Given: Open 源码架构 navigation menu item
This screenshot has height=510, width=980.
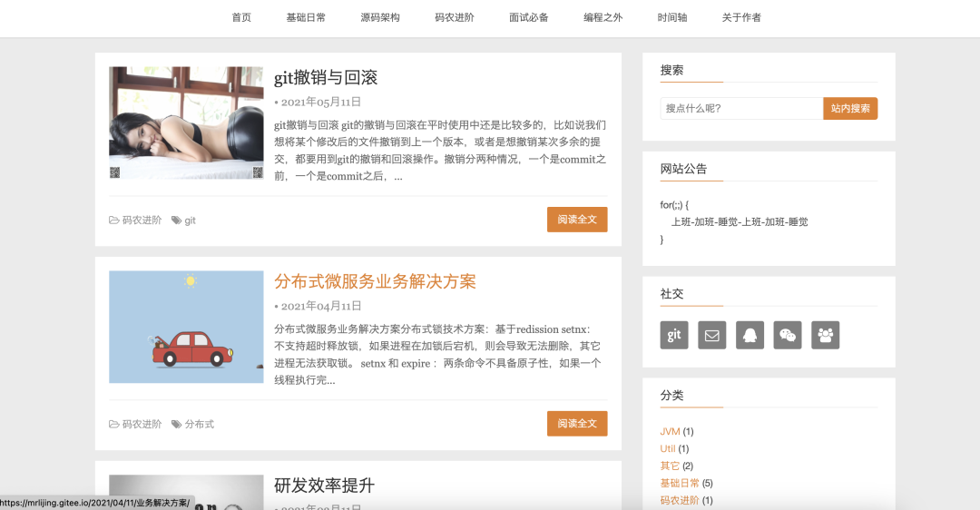Looking at the screenshot, I should [x=380, y=17].
